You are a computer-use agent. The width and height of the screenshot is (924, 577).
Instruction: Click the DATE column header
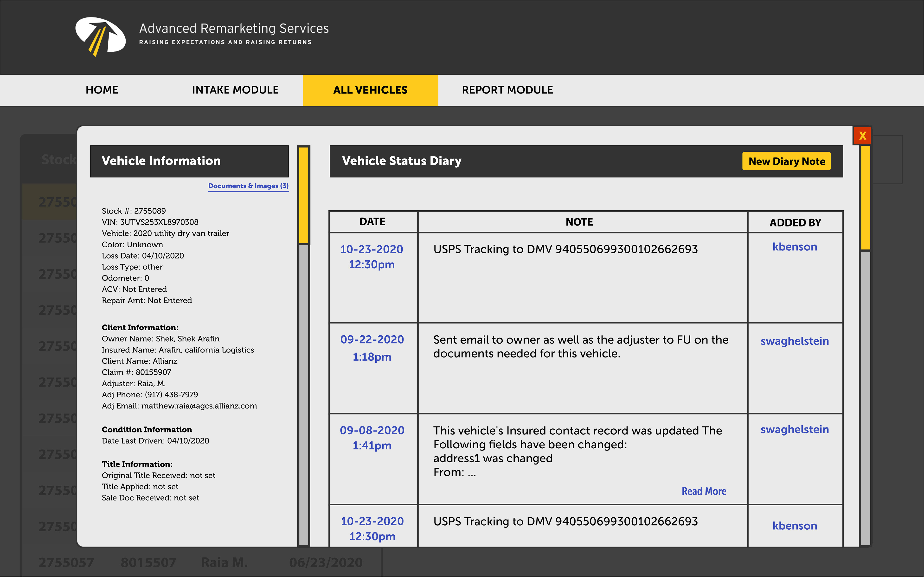tap(372, 222)
